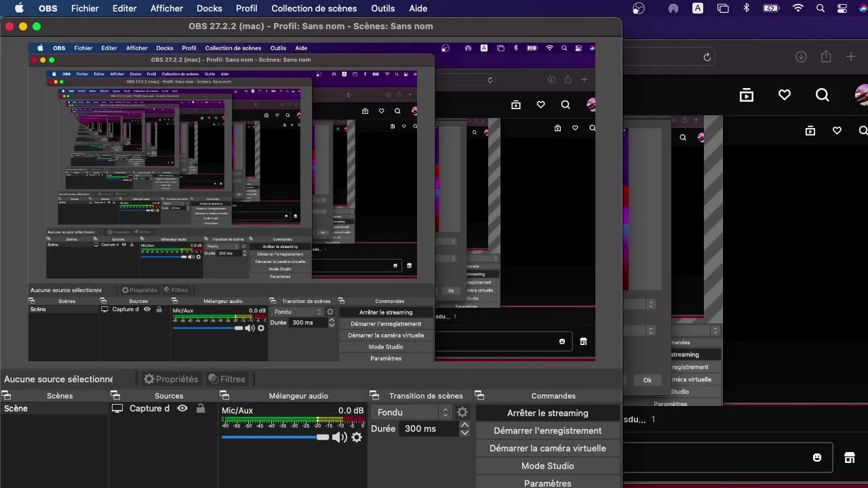Open the Outils menu in macOS menu bar
This screenshot has width=868, height=488.
383,8
